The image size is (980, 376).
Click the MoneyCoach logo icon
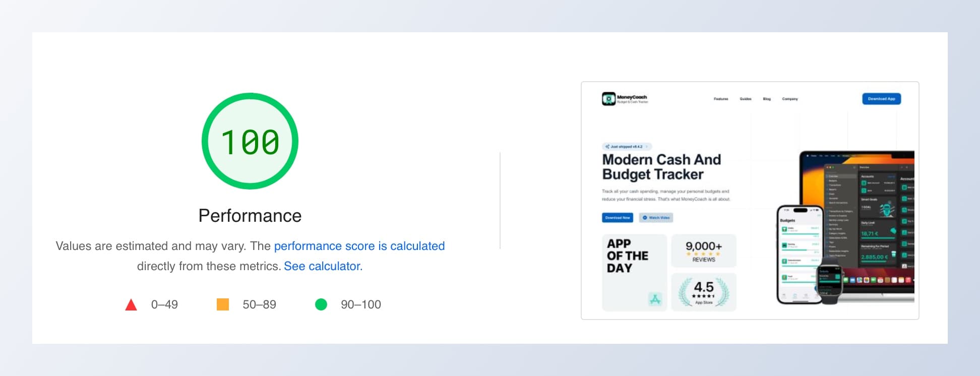(x=608, y=99)
